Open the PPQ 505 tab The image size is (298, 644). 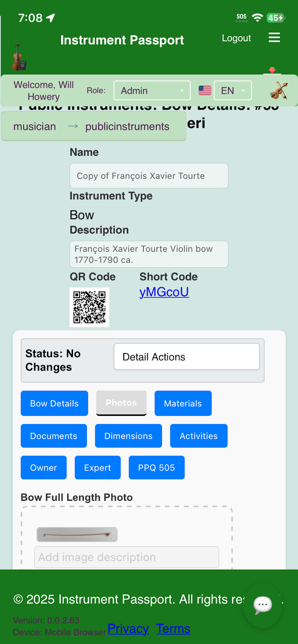click(156, 468)
